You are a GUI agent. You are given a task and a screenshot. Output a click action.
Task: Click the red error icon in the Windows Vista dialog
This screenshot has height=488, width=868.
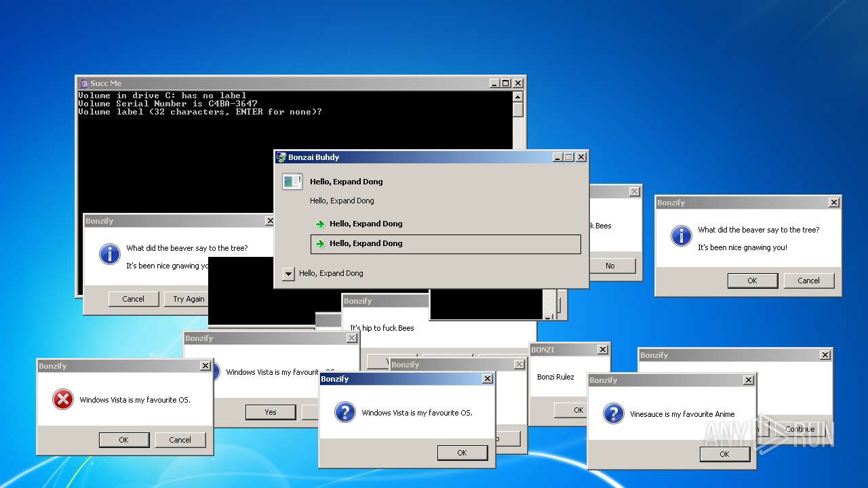click(62, 400)
